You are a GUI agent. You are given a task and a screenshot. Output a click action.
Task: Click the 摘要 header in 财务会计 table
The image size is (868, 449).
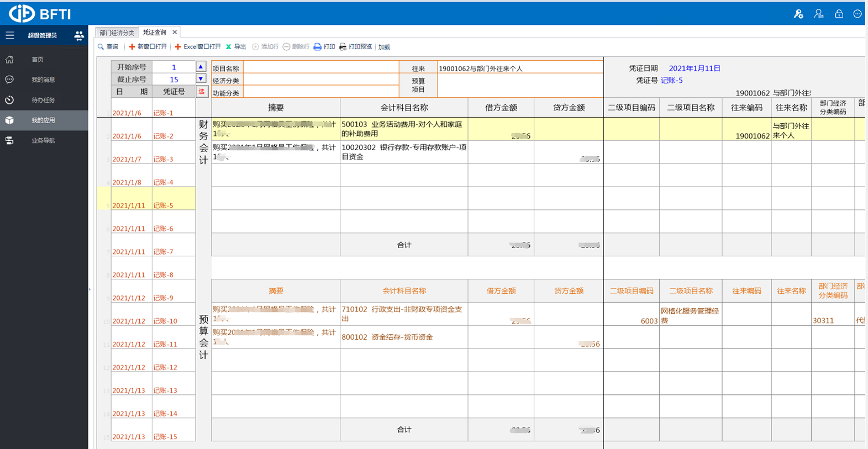tap(276, 108)
